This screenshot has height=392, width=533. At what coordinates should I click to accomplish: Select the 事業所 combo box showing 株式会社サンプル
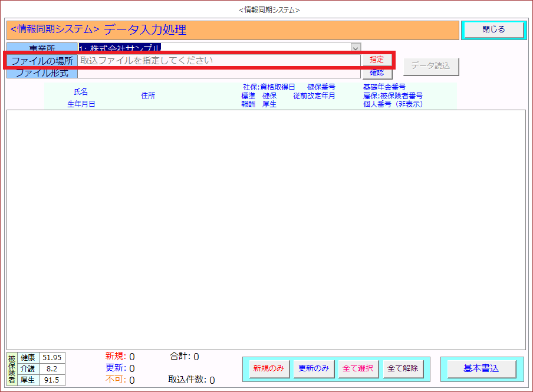coord(214,48)
